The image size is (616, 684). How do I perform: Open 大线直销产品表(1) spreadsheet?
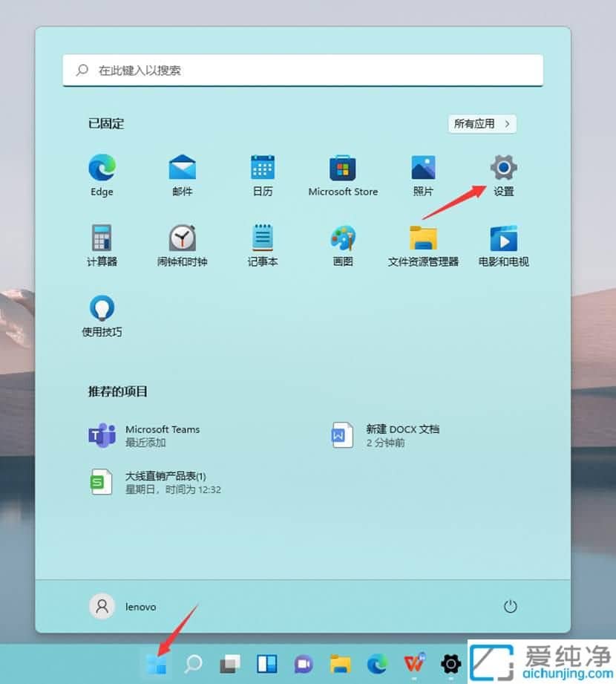click(x=155, y=483)
